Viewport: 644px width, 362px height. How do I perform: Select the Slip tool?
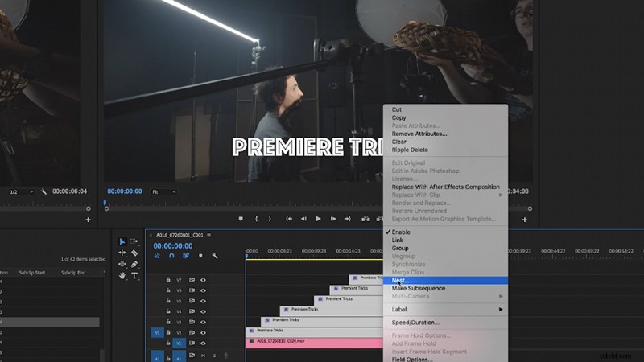point(122,265)
